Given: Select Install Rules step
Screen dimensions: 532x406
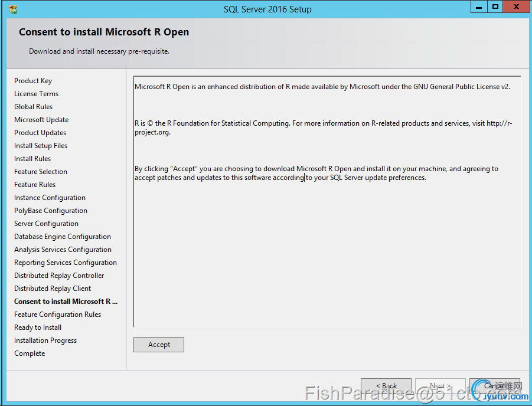Looking at the screenshot, I should click(32, 158).
